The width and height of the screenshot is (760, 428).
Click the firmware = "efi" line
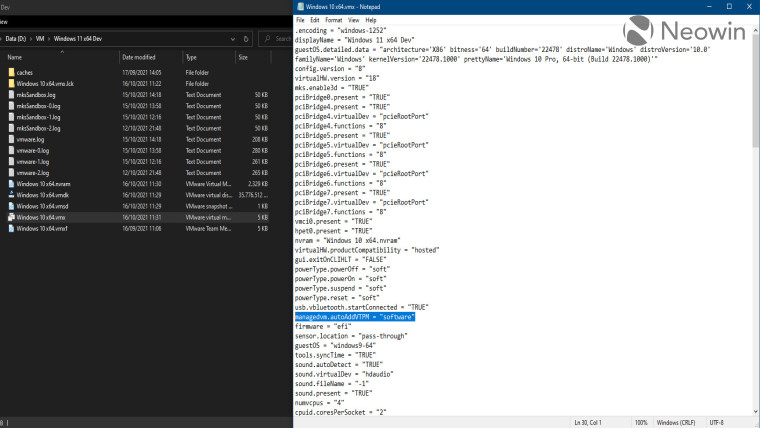point(323,327)
